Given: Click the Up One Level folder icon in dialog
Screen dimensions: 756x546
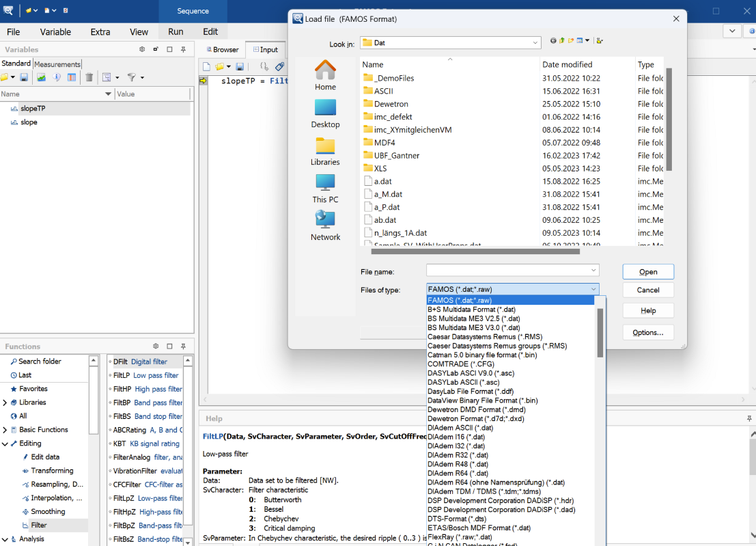Looking at the screenshot, I should point(561,41).
